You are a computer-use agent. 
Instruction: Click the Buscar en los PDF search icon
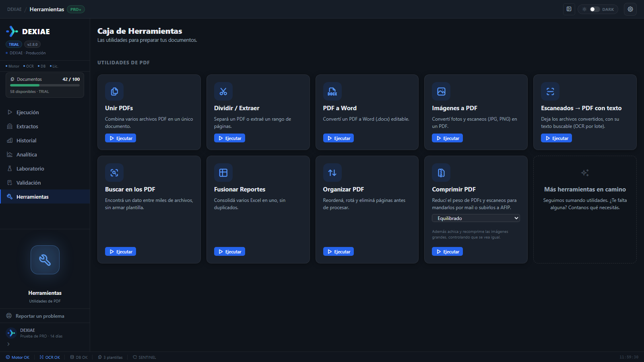pyautogui.click(x=114, y=173)
